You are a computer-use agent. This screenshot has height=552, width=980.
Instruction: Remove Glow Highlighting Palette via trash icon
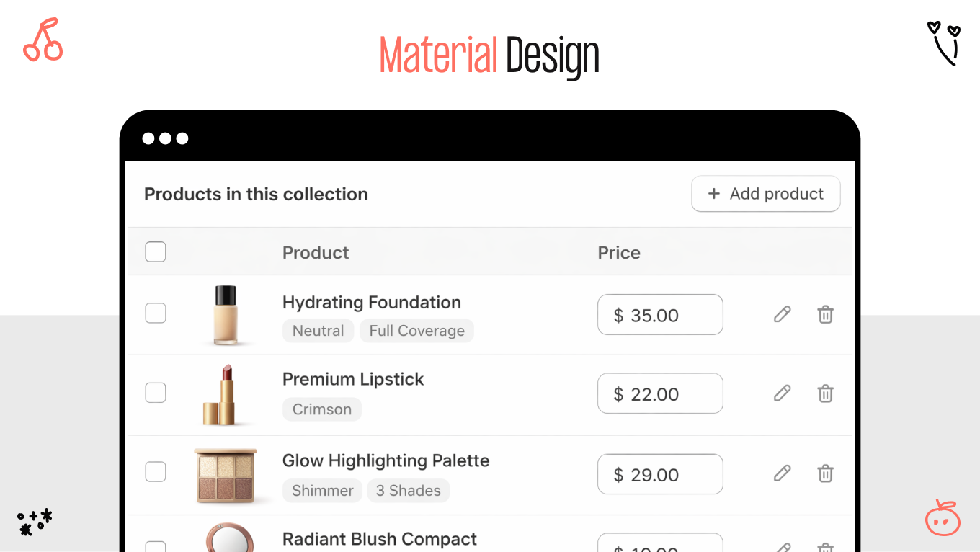coord(825,473)
